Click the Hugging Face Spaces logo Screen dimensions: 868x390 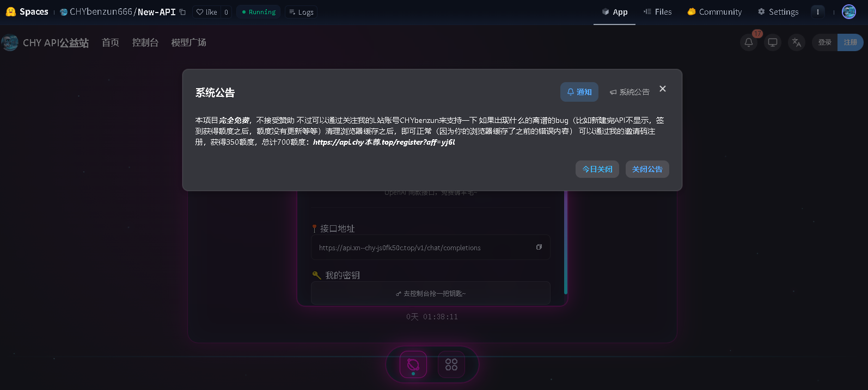click(27, 11)
